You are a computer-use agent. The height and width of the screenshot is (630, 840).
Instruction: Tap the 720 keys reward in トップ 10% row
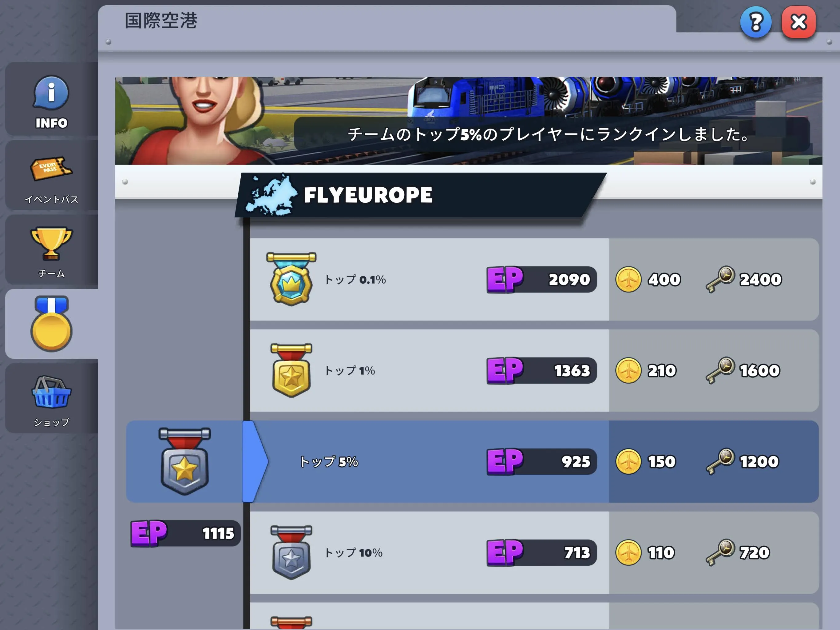coord(738,552)
